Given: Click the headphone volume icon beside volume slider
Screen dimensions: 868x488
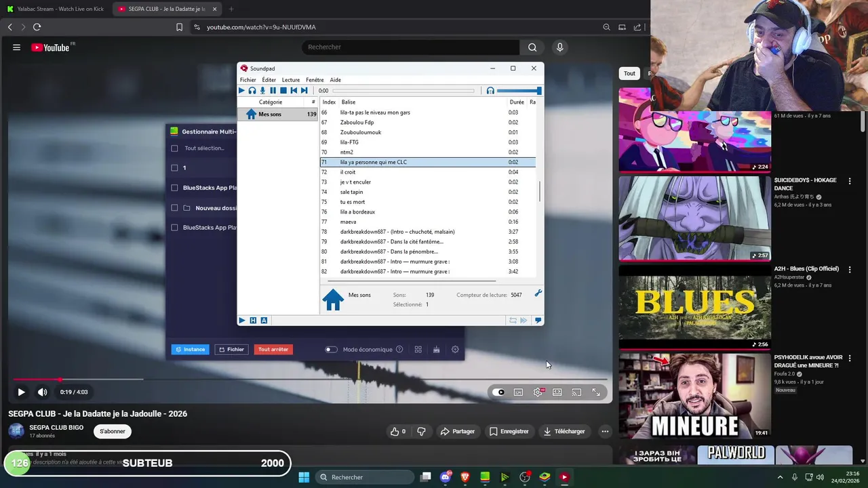Looking at the screenshot, I should pos(490,90).
